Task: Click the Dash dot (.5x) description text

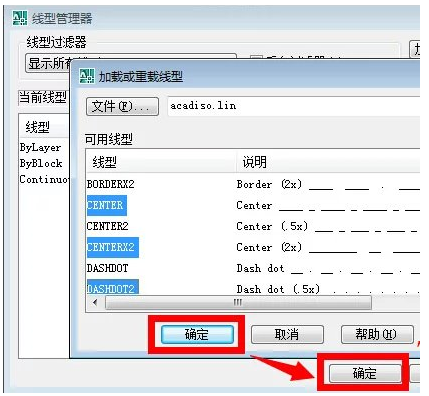Action: (278, 289)
